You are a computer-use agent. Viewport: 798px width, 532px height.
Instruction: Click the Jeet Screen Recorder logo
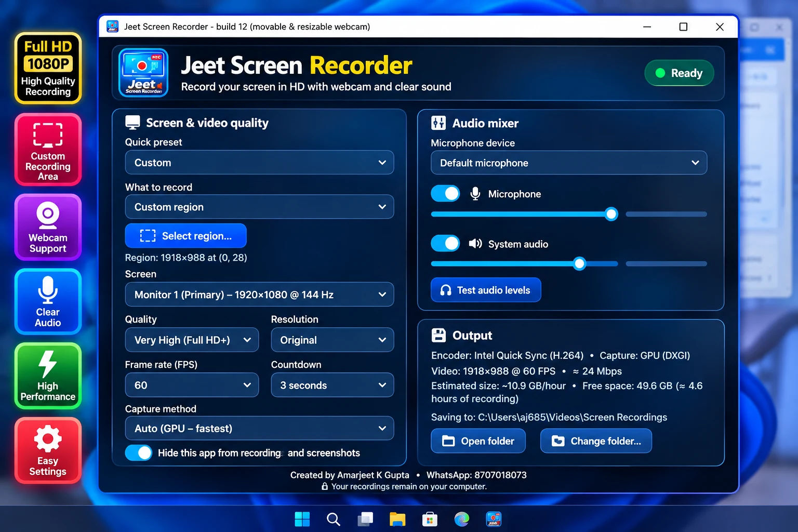(x=143, y=73)
